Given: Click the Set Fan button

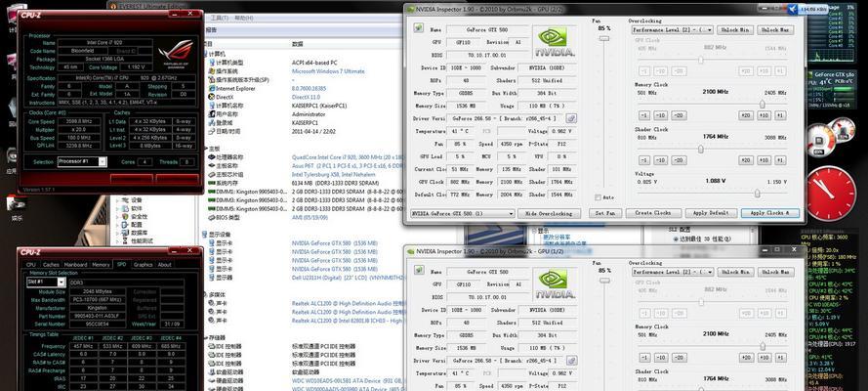Looking at the screenshot, I should [603, 212].
